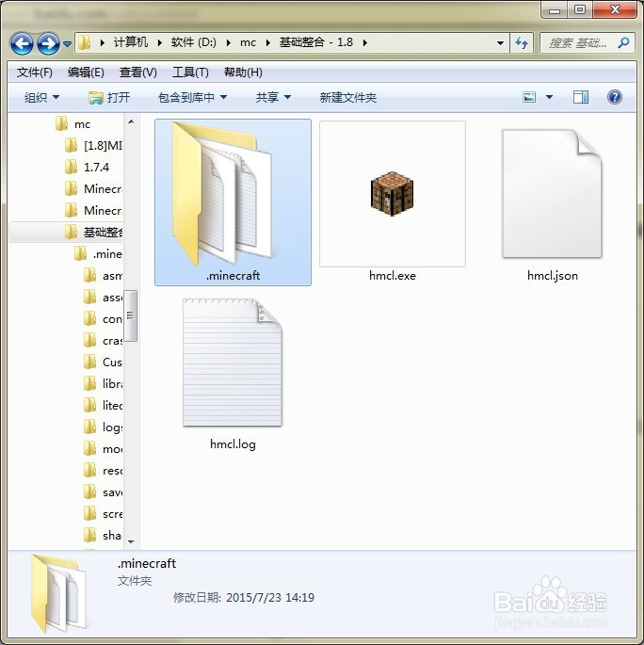Image resolution: width=644 pixels, height=645 pixels.
Task: Open the address bar history dropdown
Action: [500, 42]
